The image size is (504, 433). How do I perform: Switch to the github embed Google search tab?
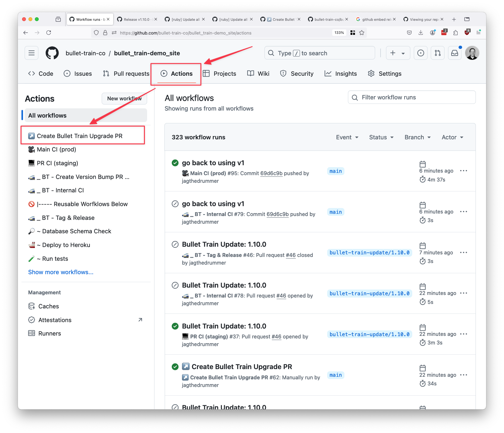pos(376,19)
